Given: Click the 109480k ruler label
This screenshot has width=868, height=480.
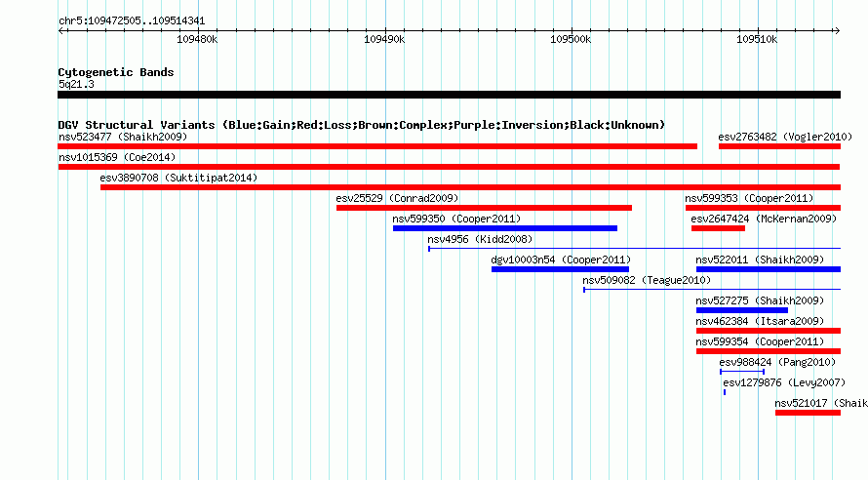Looking at the screenshot, I should point(197,39).
